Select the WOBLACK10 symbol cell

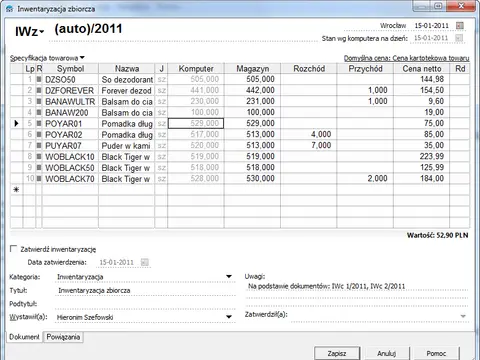pos(70,156)
